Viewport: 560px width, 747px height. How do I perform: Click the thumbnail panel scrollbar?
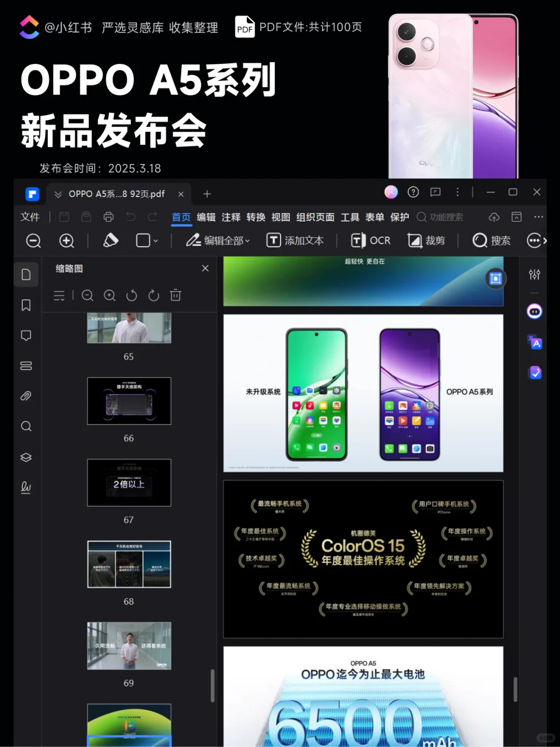(212, 685)
